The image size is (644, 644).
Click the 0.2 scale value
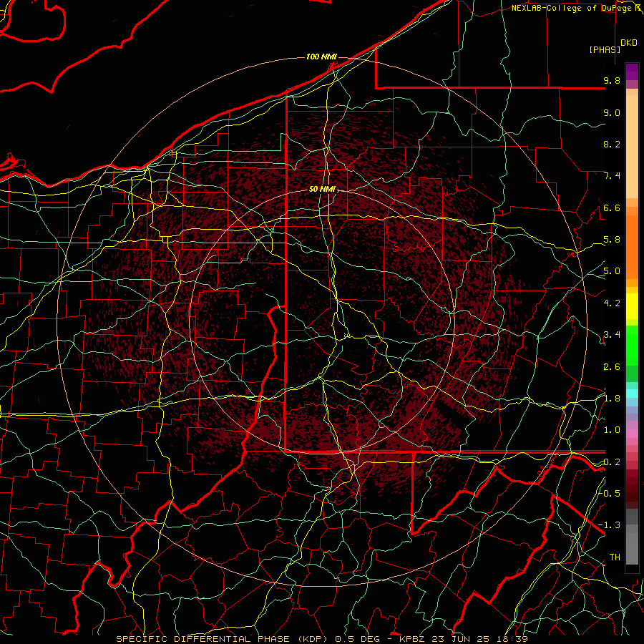pyautogui.click(x=612, y=462)
